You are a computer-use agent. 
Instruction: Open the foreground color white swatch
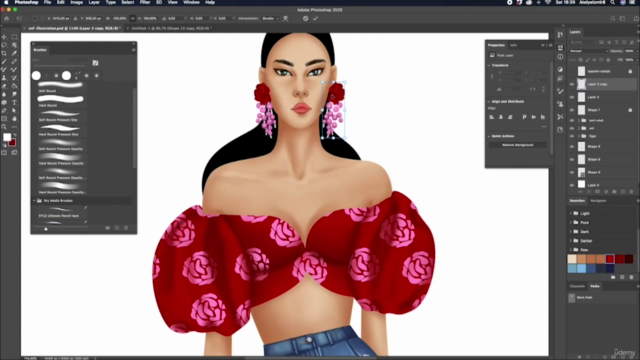(7, 137)
